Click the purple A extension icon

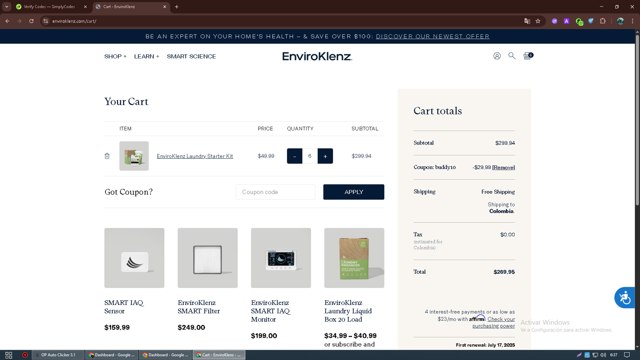[567, 21]
